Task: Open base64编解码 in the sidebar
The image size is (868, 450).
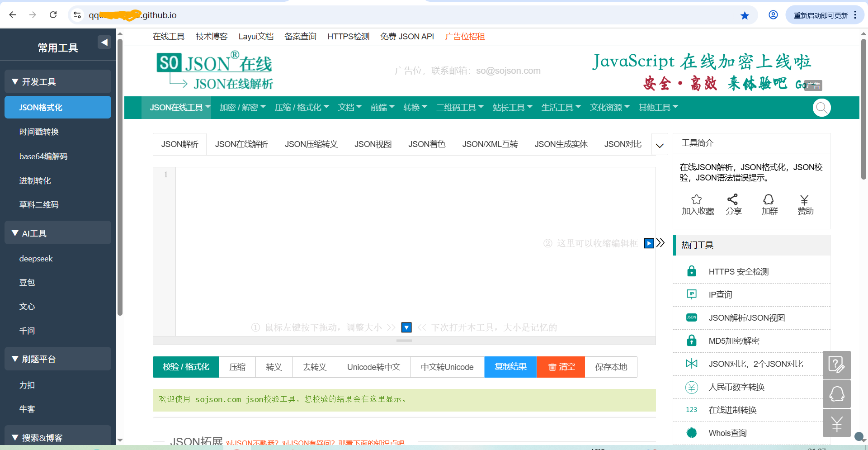Action: [x=43, y=156]
